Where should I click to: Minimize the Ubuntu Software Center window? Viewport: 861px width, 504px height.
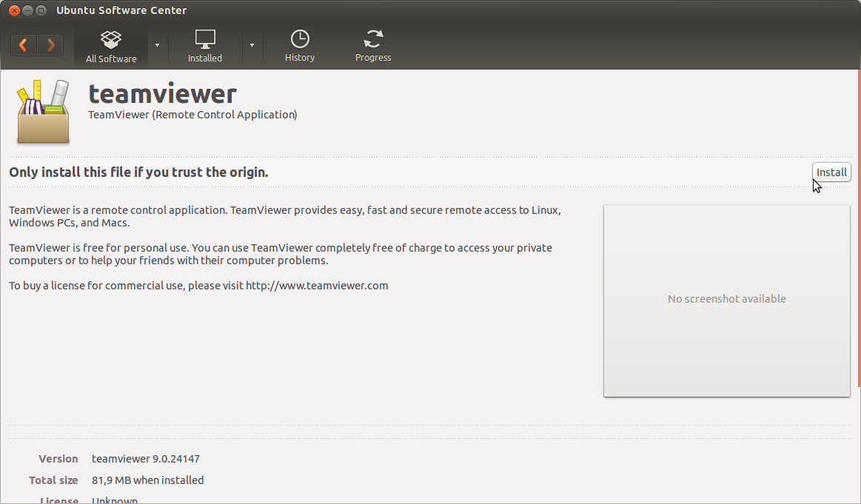click(x=27, y=10)
